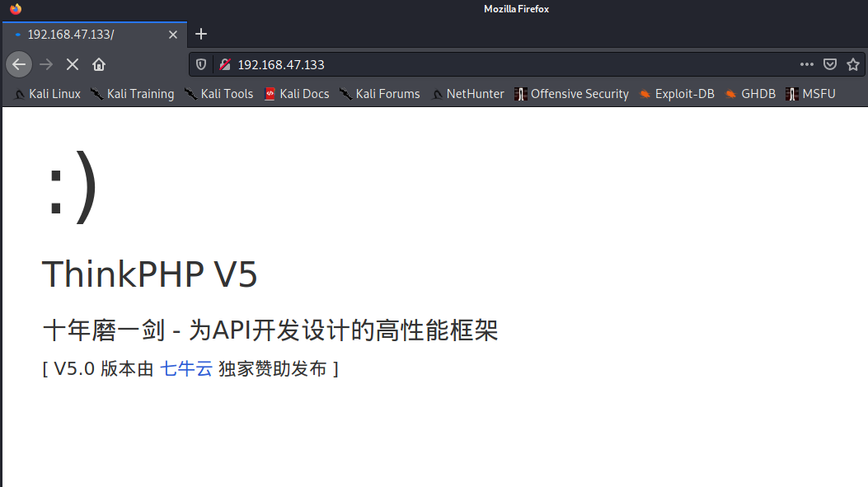Open Kali Tools bookmark

pos(219,94)
